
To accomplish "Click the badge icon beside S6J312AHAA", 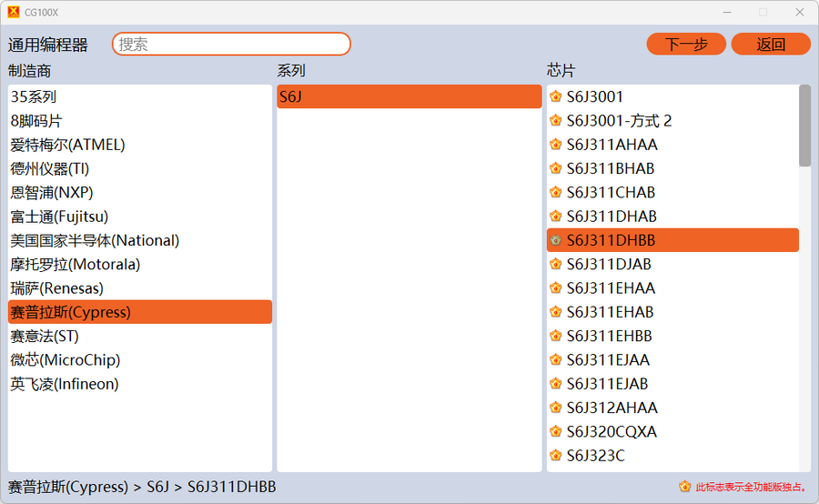I will [x=556, y=408].
